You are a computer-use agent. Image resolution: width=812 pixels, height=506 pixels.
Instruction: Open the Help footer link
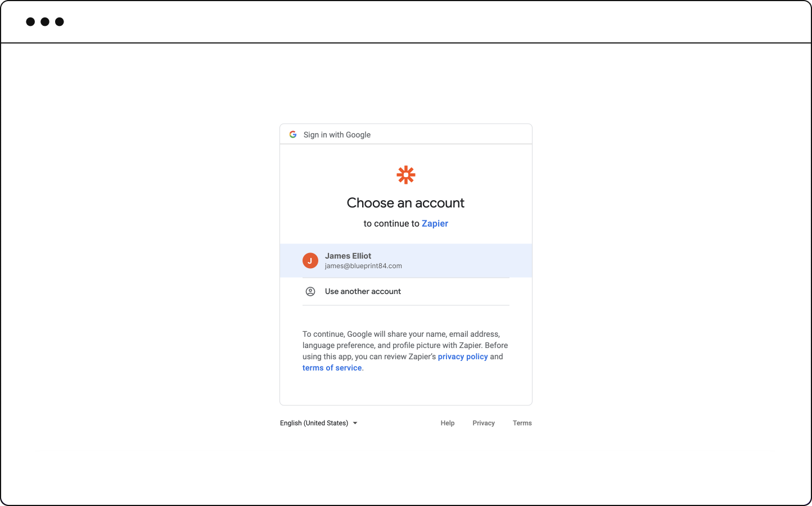[x=448, y=423]
